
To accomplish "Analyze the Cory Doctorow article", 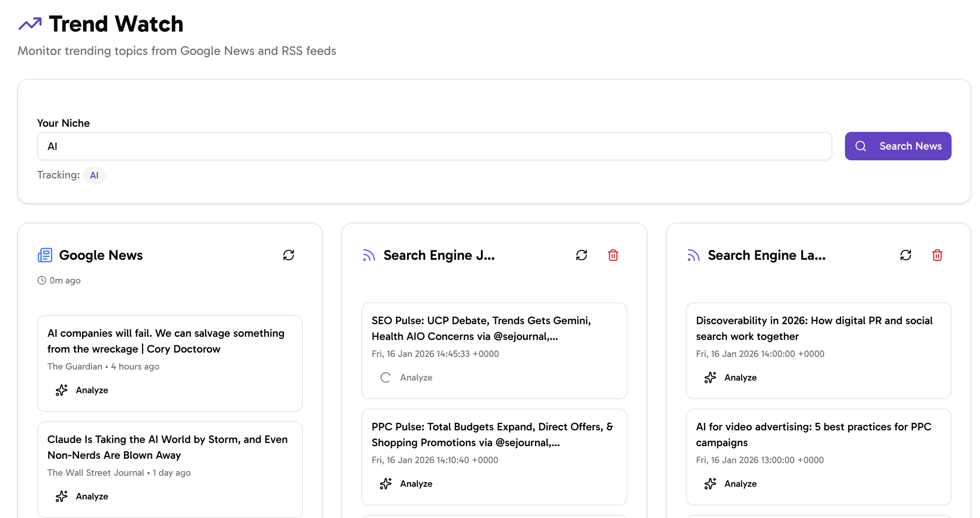I will click(81, 390).
